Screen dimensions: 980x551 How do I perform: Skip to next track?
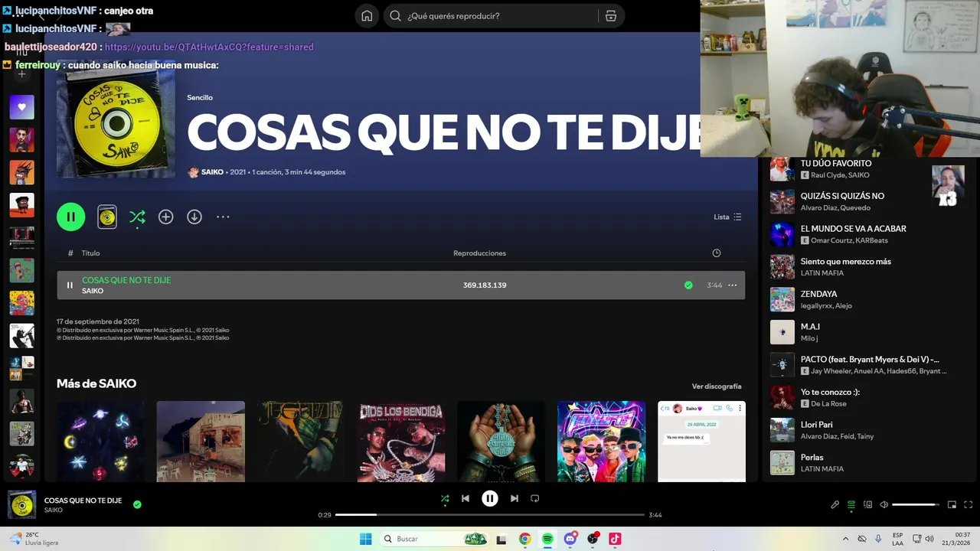coord(514,498)
